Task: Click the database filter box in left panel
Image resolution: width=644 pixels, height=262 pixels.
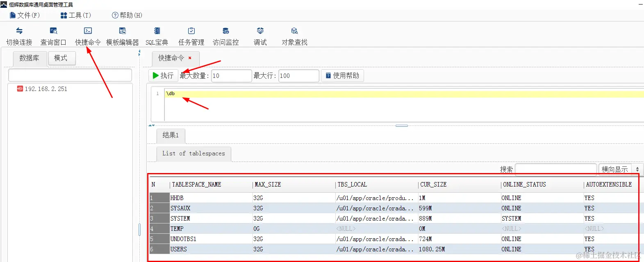Action: [x=70, y=75]
